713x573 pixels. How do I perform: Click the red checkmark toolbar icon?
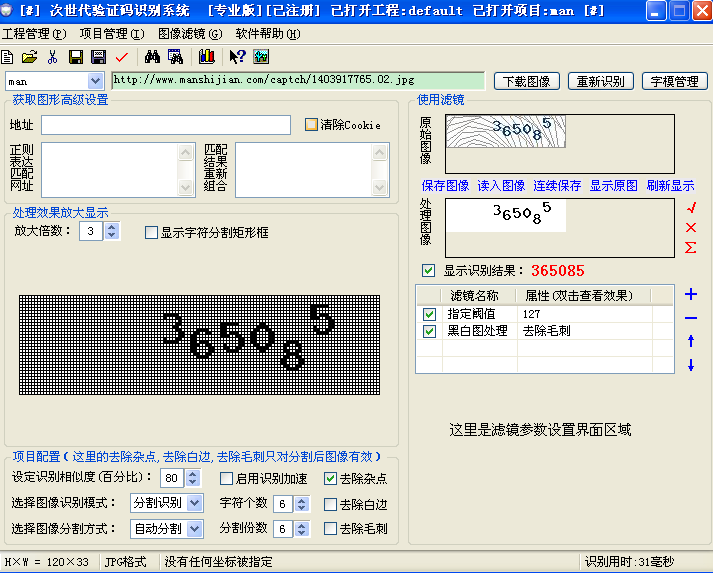tap(122, 56)
